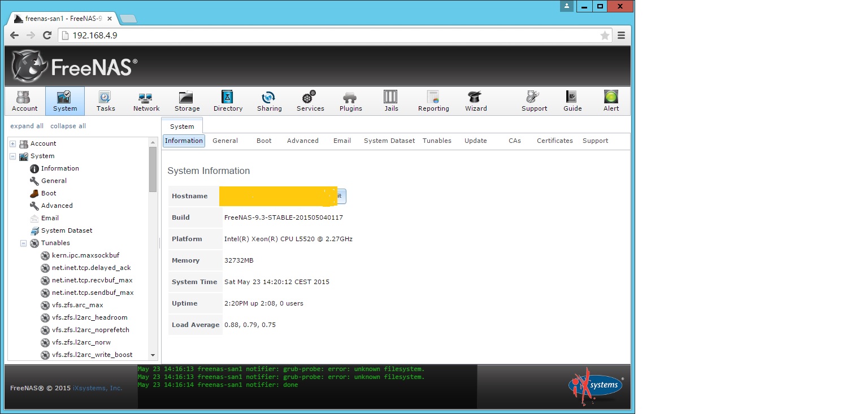
Task: Expand the Account tree node
Action: pyautogui.click(x=12, y=144)
